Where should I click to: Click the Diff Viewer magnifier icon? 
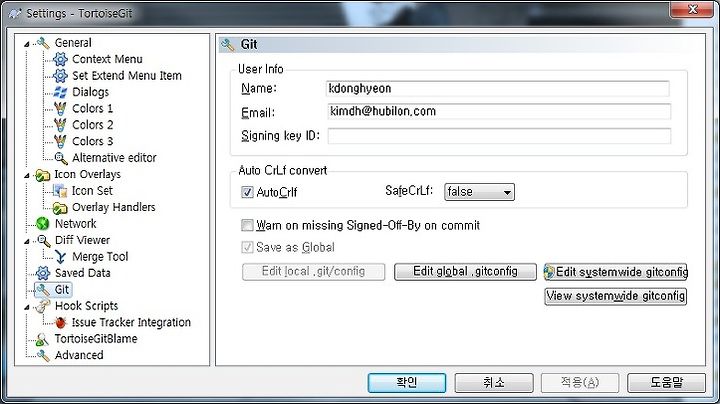point(44,241)
